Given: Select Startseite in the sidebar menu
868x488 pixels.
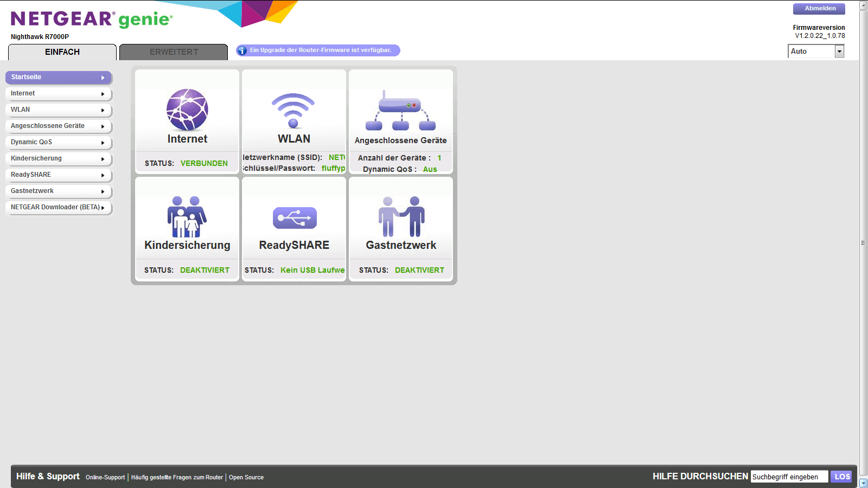Looking at the screenshot, I should (59, 78).
